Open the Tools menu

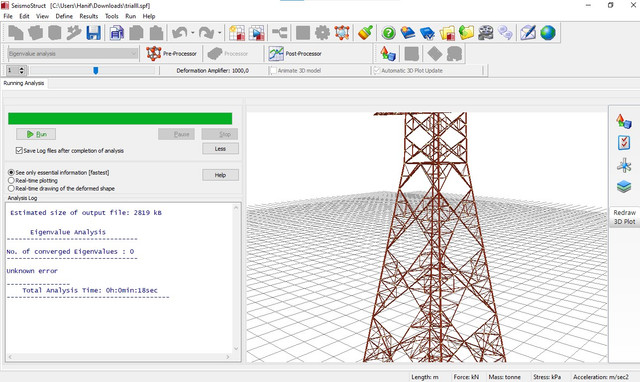coord(111,16)
